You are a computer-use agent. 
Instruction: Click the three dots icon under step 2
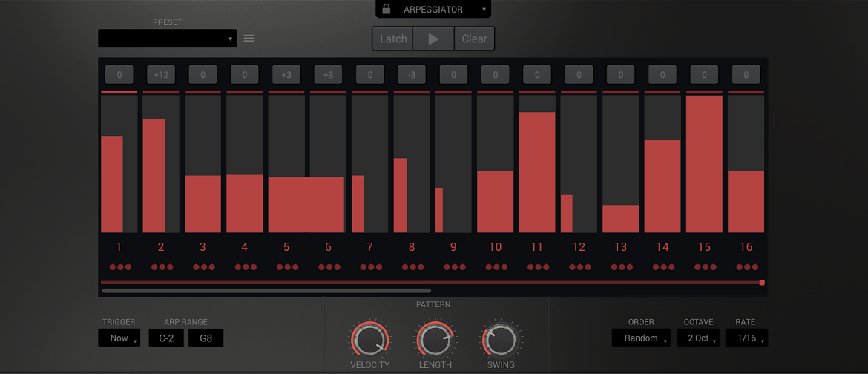162,267
